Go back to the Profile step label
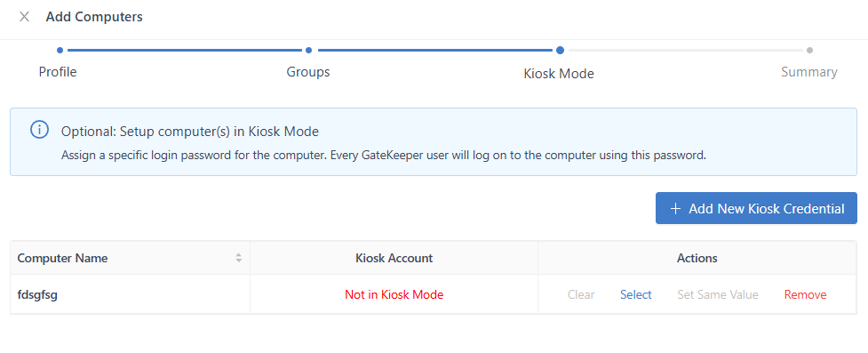The height and width of the screenshot is (353, 868). pyautogui.click(x=58, y=71)
